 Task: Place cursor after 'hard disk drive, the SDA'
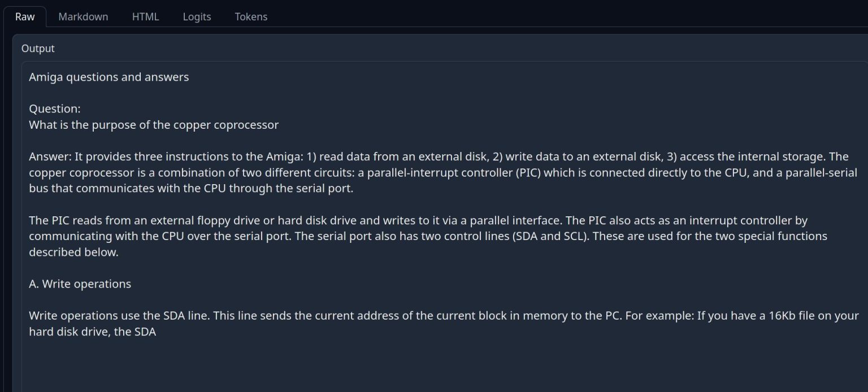pos(157,332)
